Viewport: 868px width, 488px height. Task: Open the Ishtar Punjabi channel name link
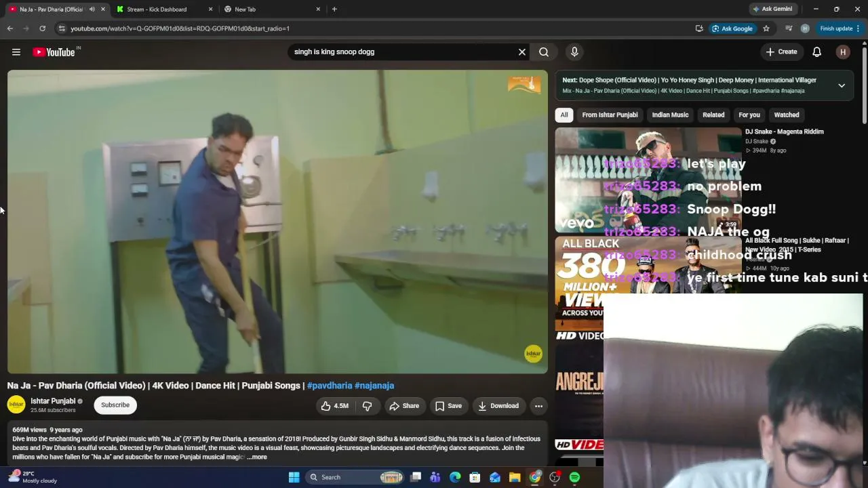pyautogui.click(x=53, y=401)
